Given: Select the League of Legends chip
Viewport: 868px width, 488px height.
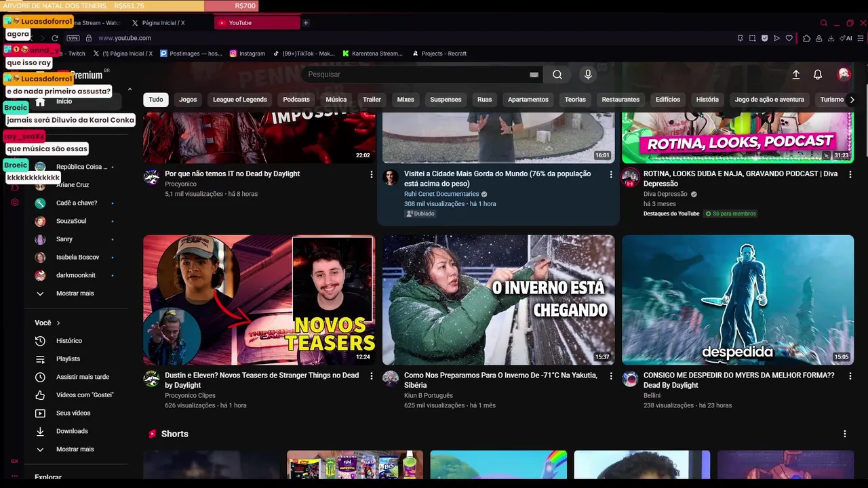Looking at the screenshot, I should 240,100.
